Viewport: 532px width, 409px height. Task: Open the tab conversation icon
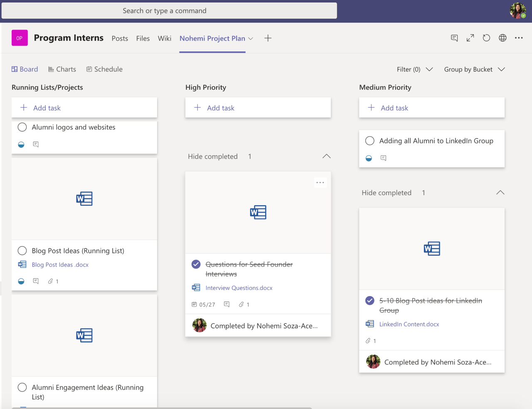point(454,38)
